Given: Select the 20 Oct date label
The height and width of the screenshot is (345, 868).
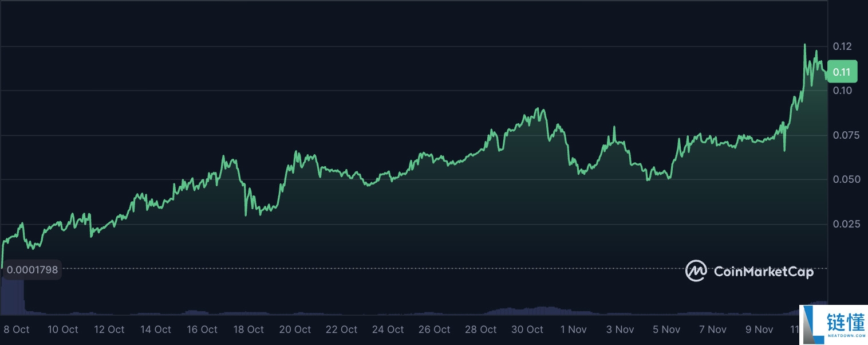Looking at the screenshot, I should click(x=295, y=330).
